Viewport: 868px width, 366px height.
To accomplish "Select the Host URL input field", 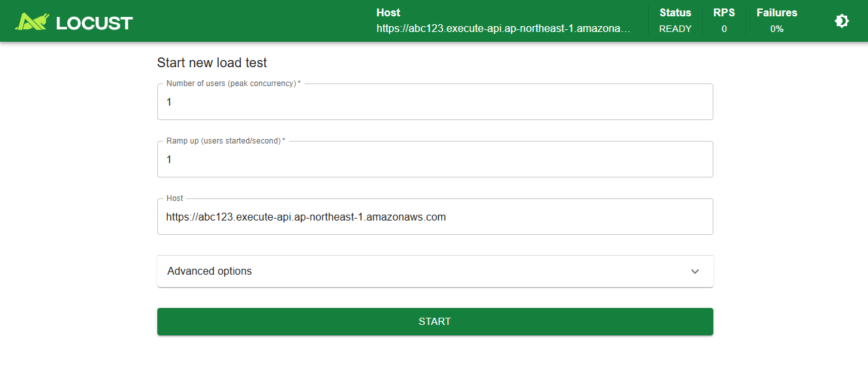I will click(435, 217).
